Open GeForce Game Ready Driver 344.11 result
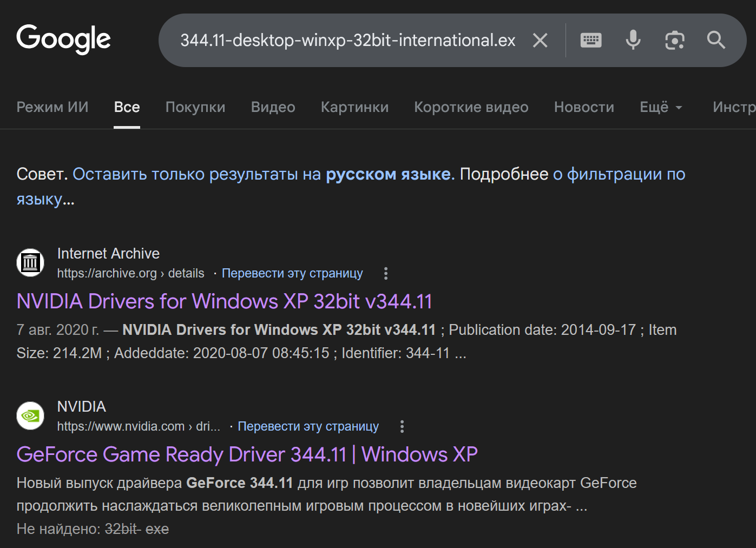 click(247, 454)
